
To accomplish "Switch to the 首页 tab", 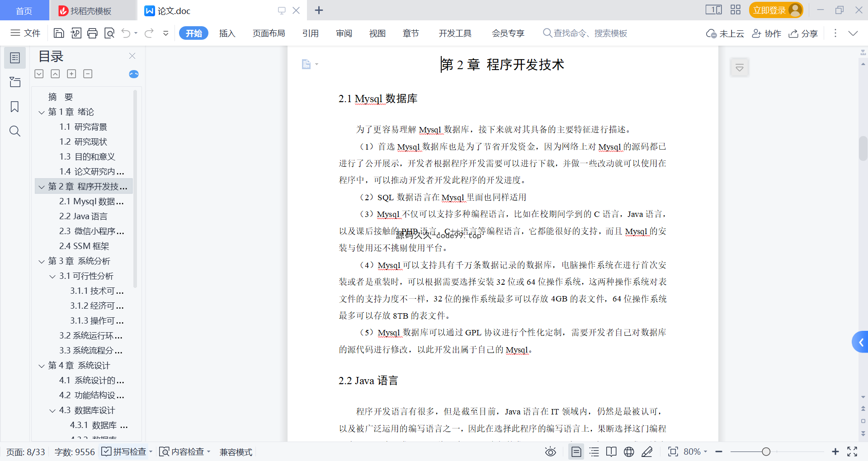I will [x=24, y=10].
